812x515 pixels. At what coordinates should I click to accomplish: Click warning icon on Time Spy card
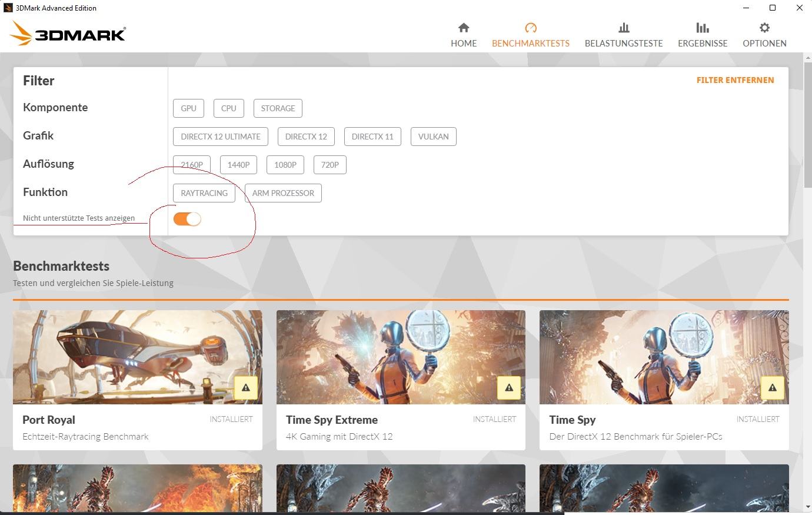[x=772, y=388]
